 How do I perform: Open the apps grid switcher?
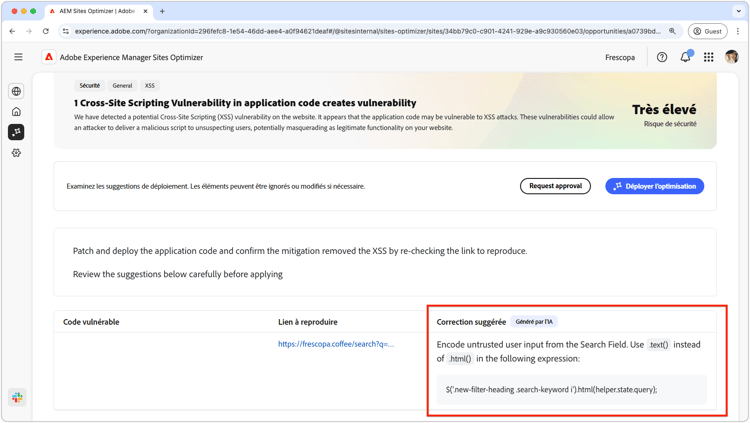click(708, 57)
